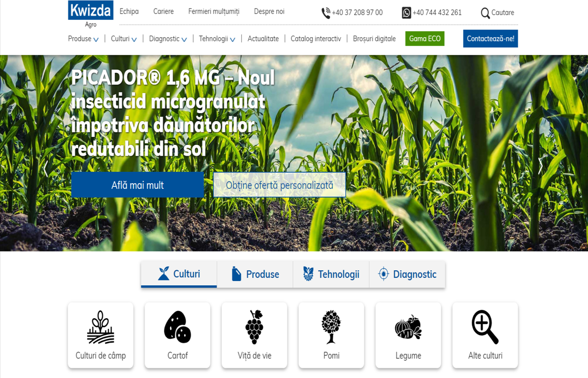Viewport: 588px width, 378px height.
Task: Click the Culturi de câmp label
Action: (x=101, y=355)
